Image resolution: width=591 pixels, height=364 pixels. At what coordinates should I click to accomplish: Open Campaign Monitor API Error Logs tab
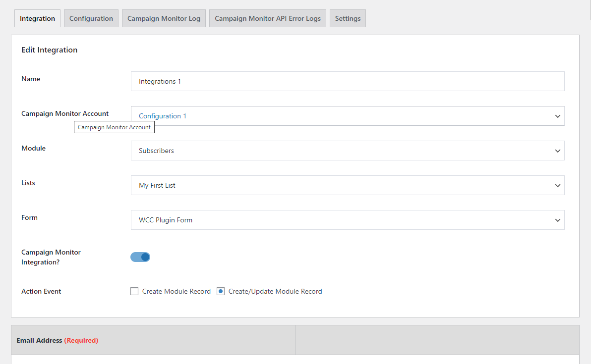[x=268, y=18]
